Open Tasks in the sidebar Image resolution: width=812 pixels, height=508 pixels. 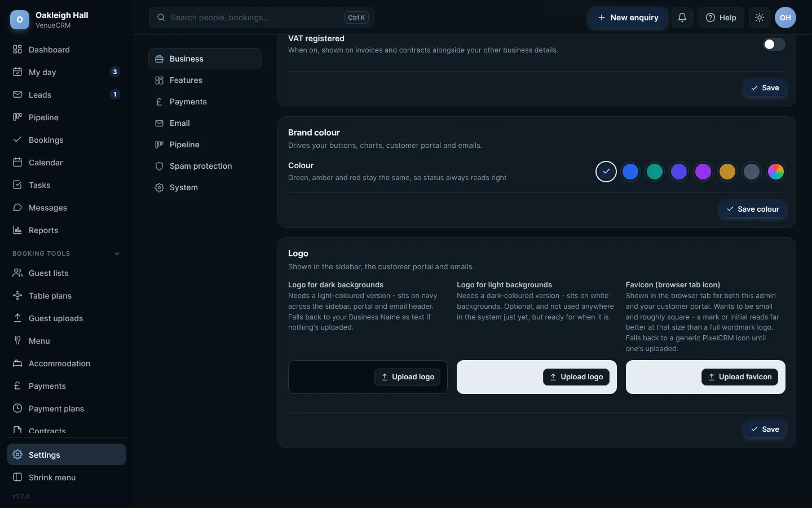(x=67, y=185)
